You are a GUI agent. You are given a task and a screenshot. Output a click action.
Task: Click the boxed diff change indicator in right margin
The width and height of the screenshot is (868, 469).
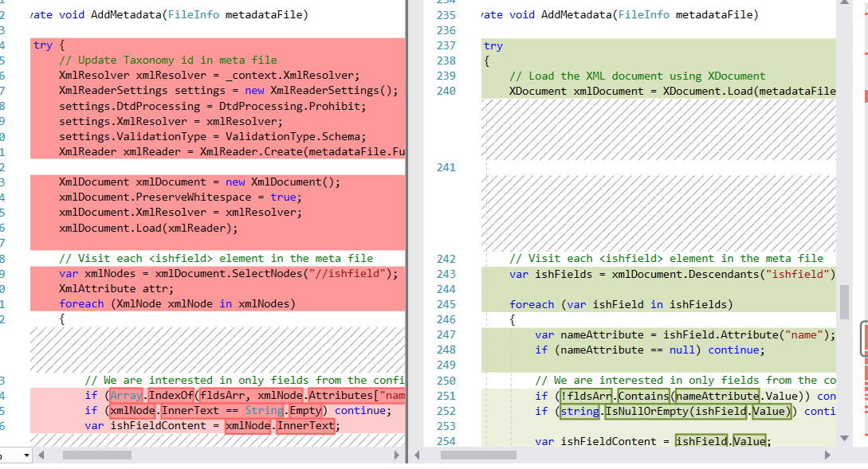(x=862, y=338)
